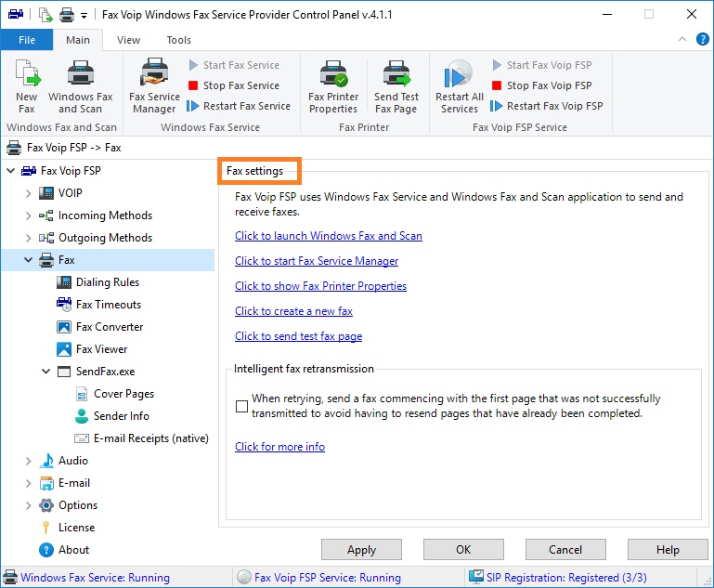714x588 pixels.
Task: Open Fax Viewer in the tree
Action: (101, 349)
